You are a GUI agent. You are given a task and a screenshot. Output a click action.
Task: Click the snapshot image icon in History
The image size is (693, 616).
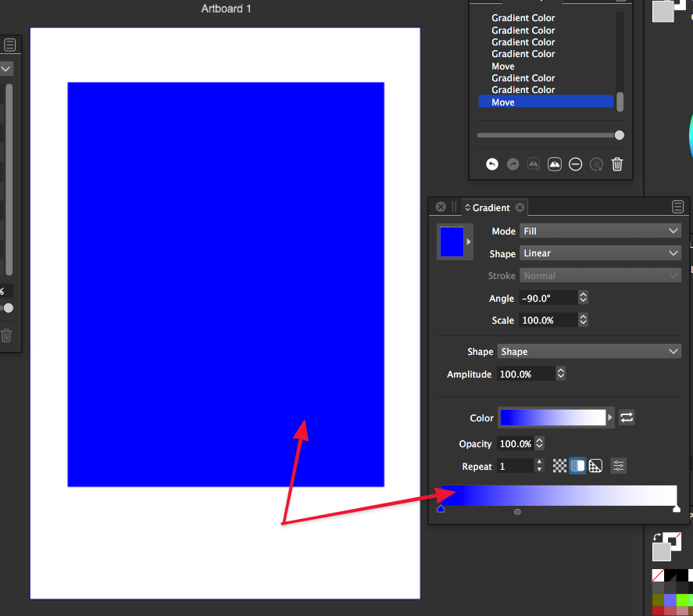(555, 164)
